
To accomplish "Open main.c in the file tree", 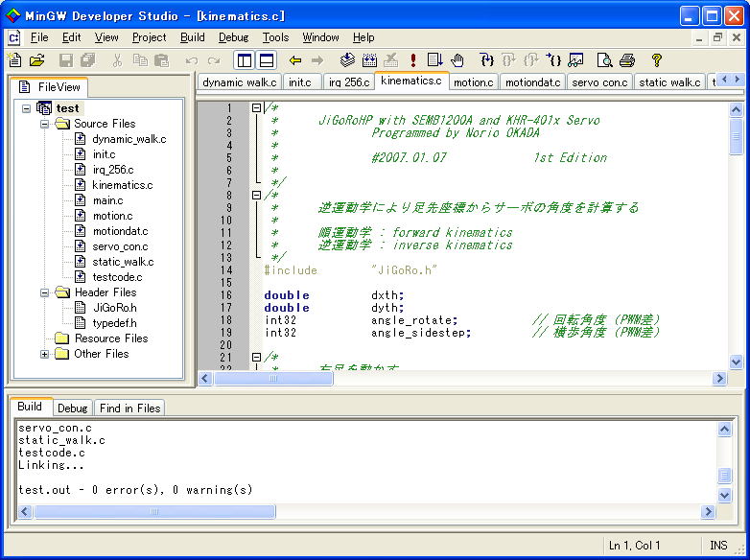I will [x=107, y=200].
